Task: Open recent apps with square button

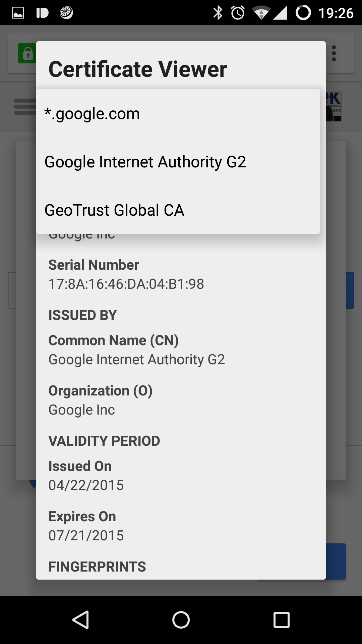Action: pos(281,620)
